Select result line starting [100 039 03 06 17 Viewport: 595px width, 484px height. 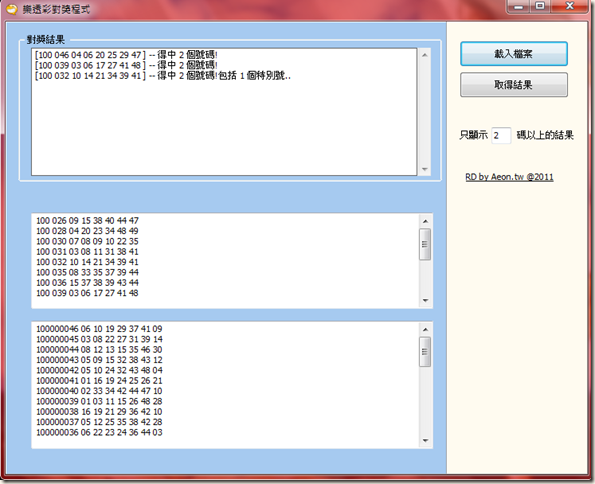click(126, 65)
